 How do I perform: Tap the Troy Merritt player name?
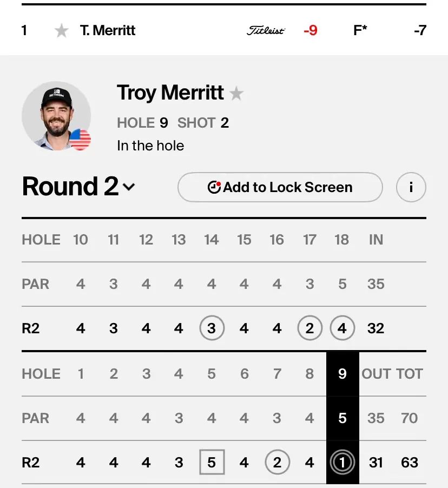170,93
